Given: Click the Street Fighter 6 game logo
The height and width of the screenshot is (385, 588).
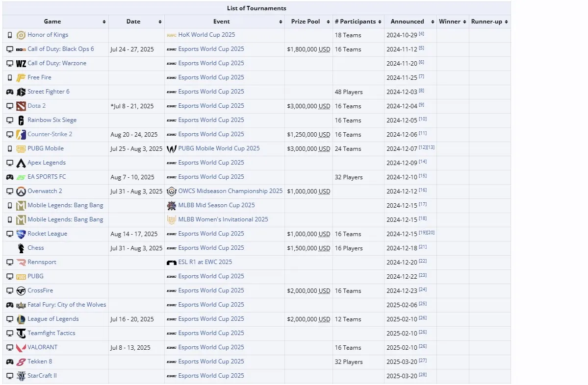Looking at the screenshot, I should pyautogui.click(x=21, y=92).
